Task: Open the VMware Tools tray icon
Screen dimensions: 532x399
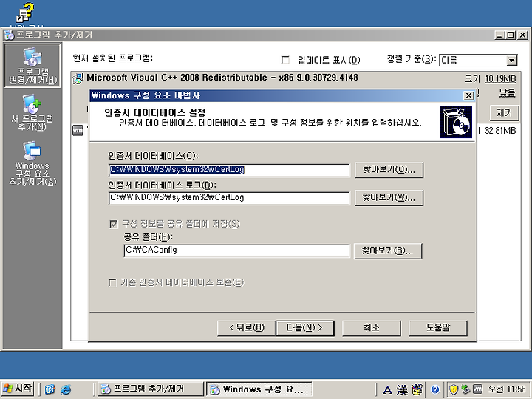Action: click(477, 389)
